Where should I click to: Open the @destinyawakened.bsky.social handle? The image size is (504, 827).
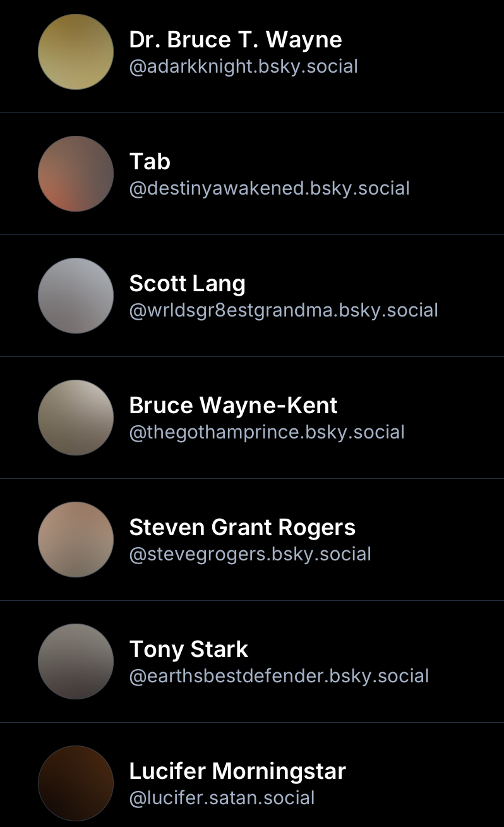point(269,188)
